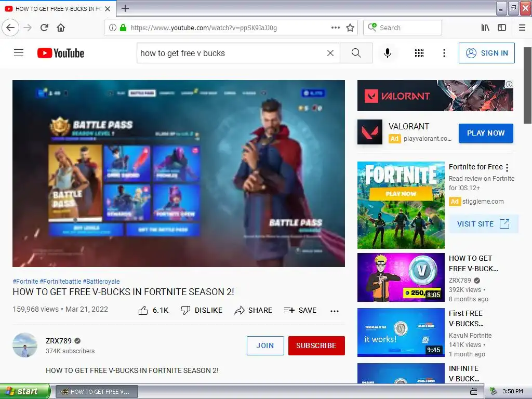Open YouTube settings three-dot menu

444,53
